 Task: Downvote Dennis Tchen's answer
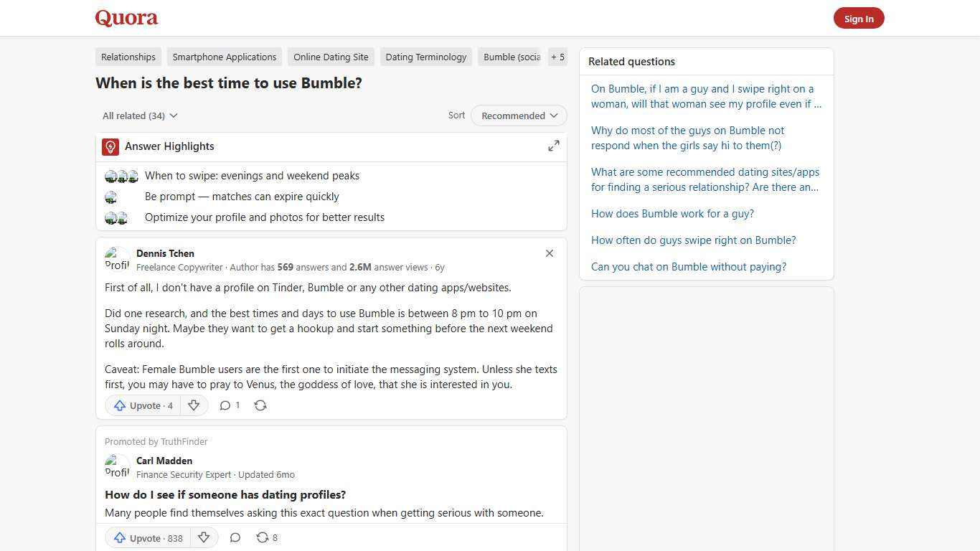(194, 405)
